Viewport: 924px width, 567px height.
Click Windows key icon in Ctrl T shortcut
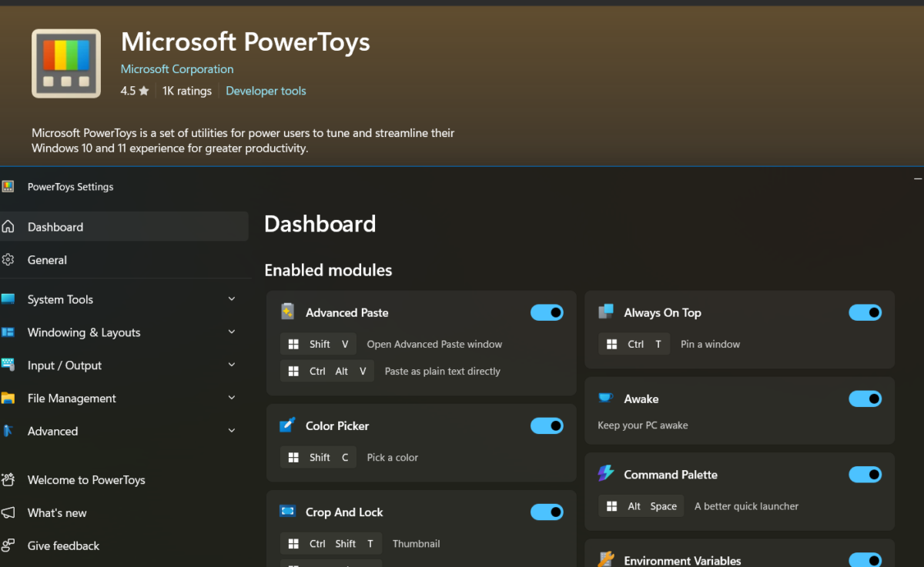(611, 344)
